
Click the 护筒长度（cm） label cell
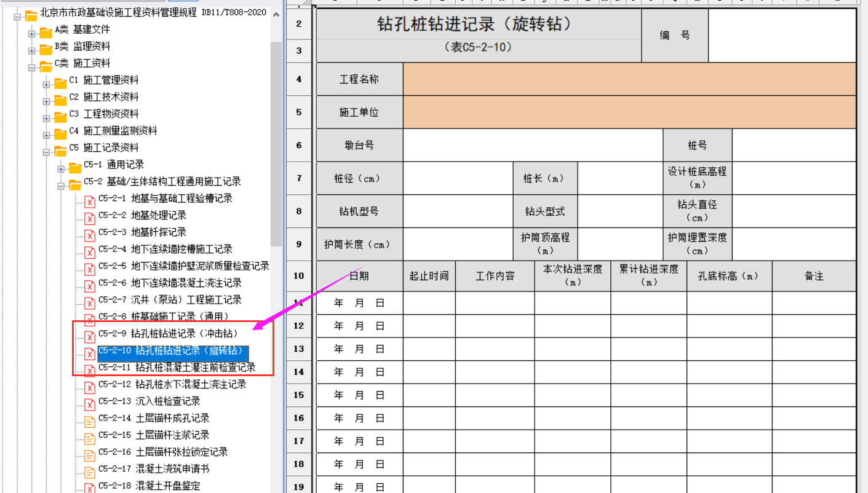(x=359, y=245)
